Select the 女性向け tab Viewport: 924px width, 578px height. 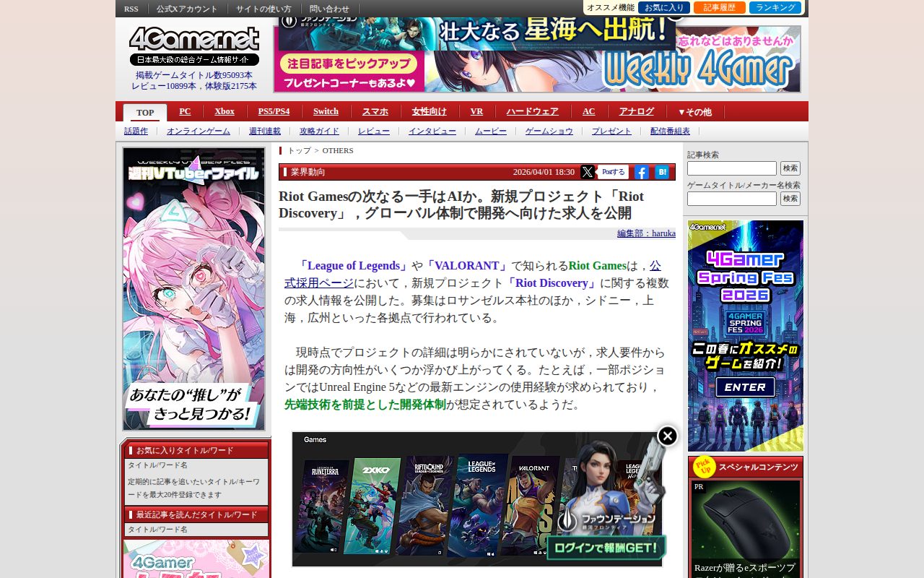pos(430,111)
